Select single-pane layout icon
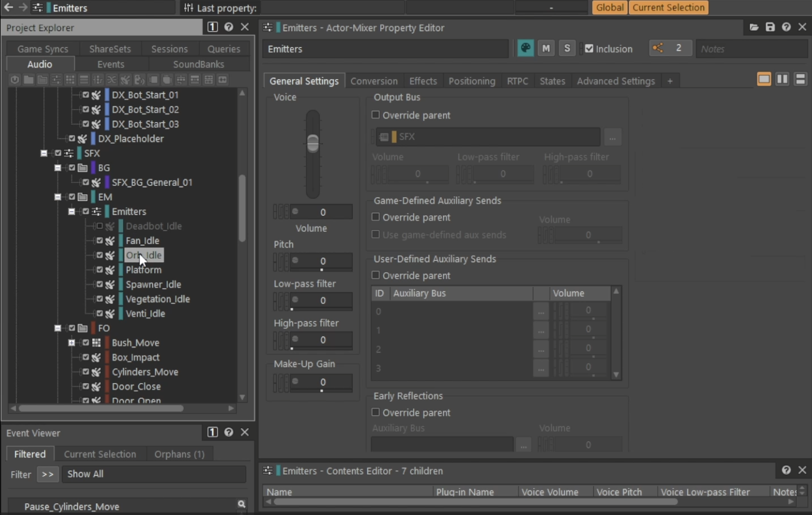 point(764,79)
